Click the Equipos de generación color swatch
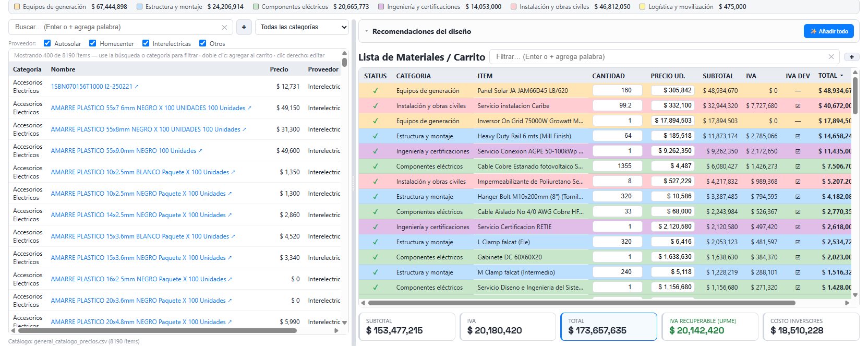The width and height of the screenshot is (868, 346). coord(17,7)
